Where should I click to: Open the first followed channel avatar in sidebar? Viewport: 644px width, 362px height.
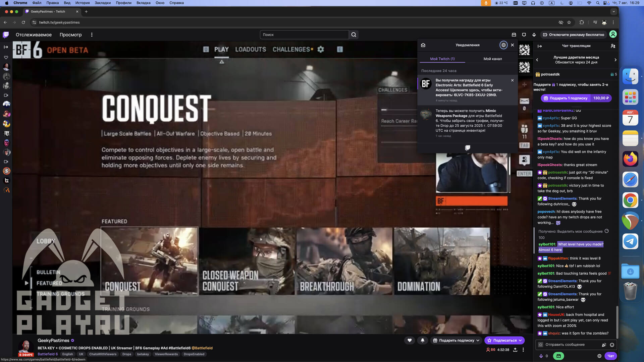(6, 67)
